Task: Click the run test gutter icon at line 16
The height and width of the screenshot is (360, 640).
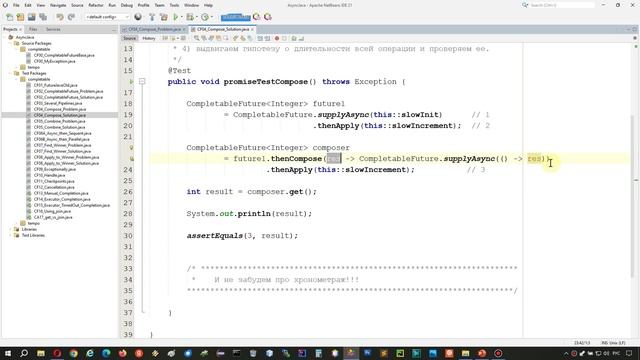Action: [131, 82]
